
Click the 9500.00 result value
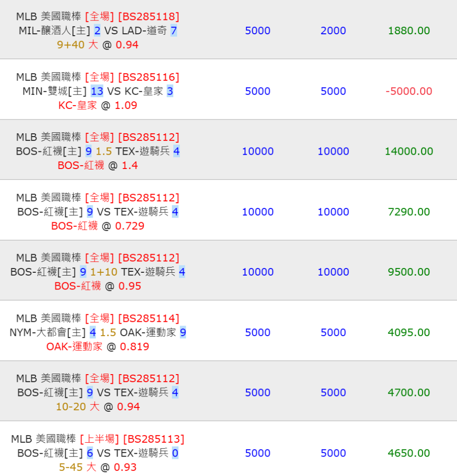pos(409,272)
